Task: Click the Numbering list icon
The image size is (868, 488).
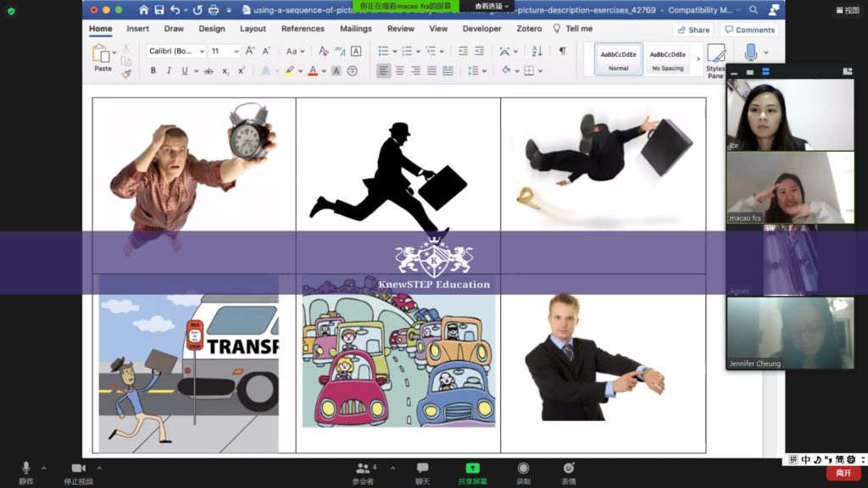Action: pyautogui.click(x=407, y=51)
